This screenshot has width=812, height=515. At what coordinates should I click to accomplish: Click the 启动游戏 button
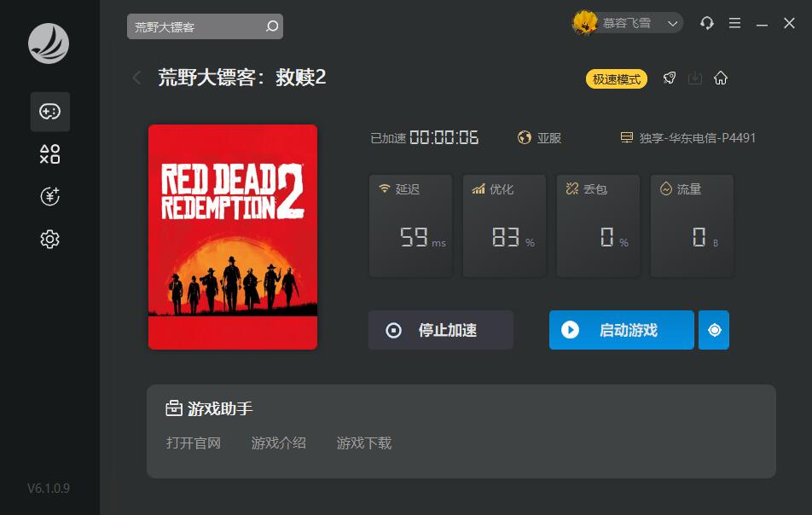[622, 330]
